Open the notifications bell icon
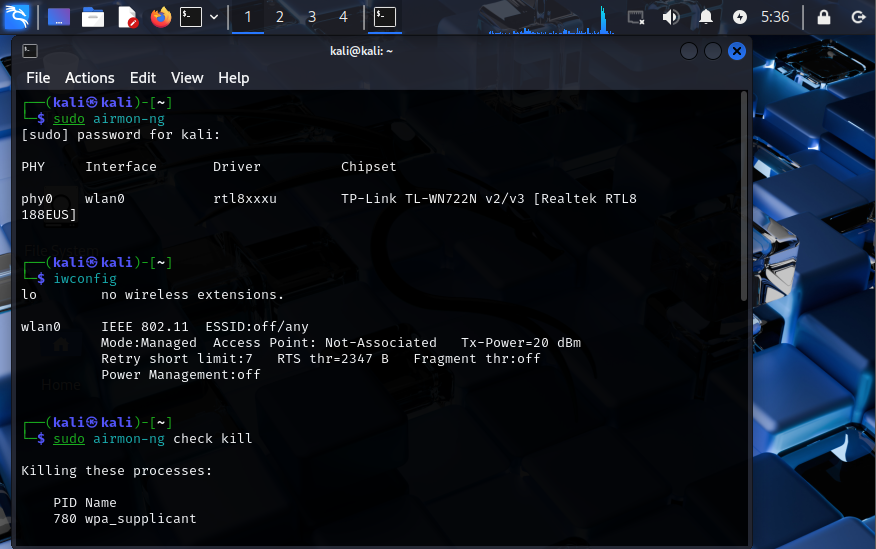Viewport: 876px width, 549px height. tap(706, 17)
